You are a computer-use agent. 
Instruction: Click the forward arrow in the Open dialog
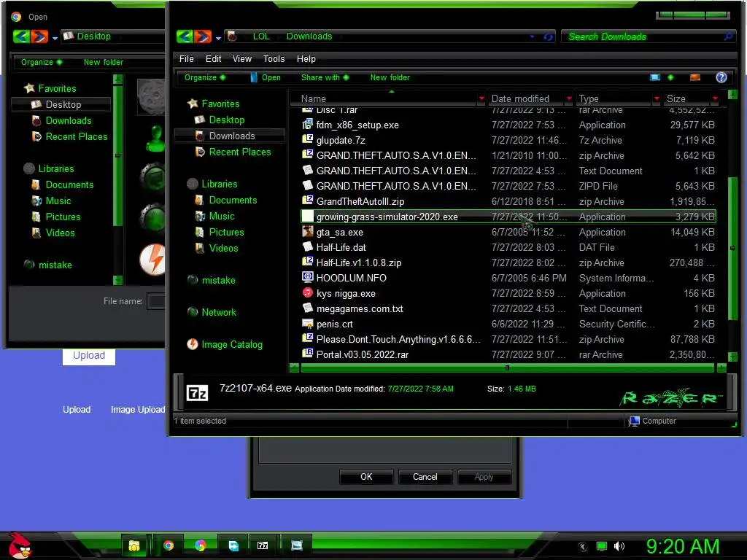[39, 36]
